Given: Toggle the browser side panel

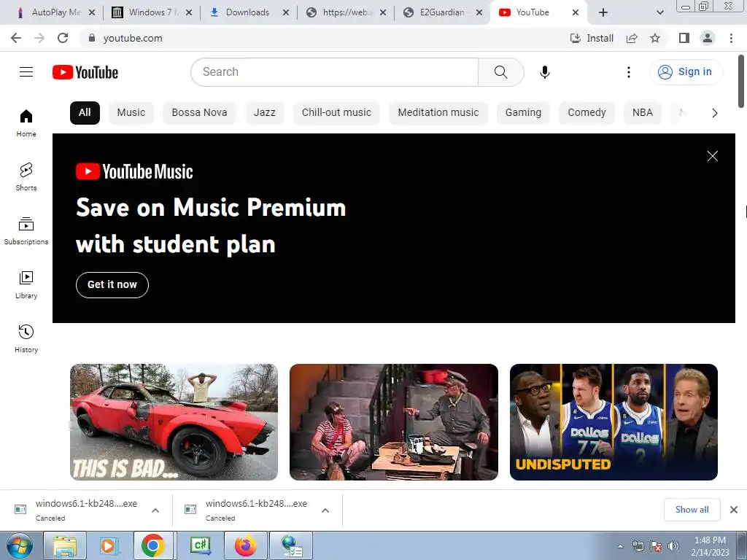Looking at the screenshot, I should 684,38.
